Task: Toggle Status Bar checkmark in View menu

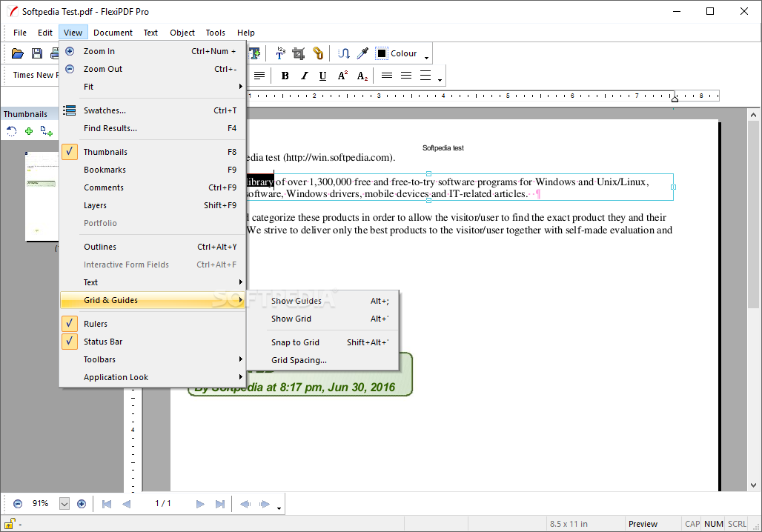Action: coord(153,342)
